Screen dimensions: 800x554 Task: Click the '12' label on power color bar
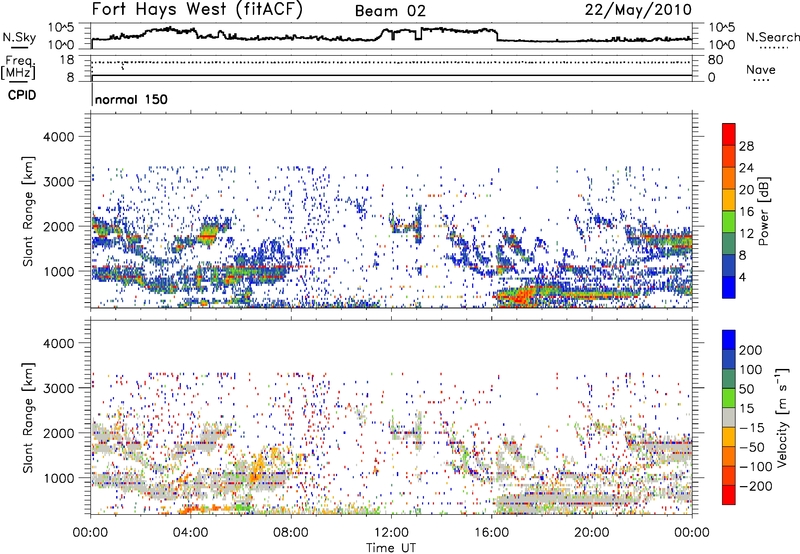pos(746,234)
